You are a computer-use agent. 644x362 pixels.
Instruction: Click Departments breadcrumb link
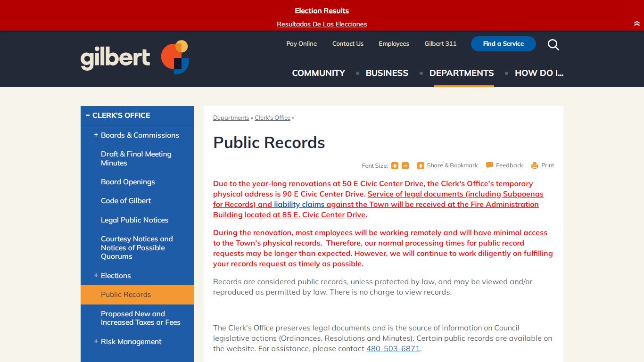(231, 118)
